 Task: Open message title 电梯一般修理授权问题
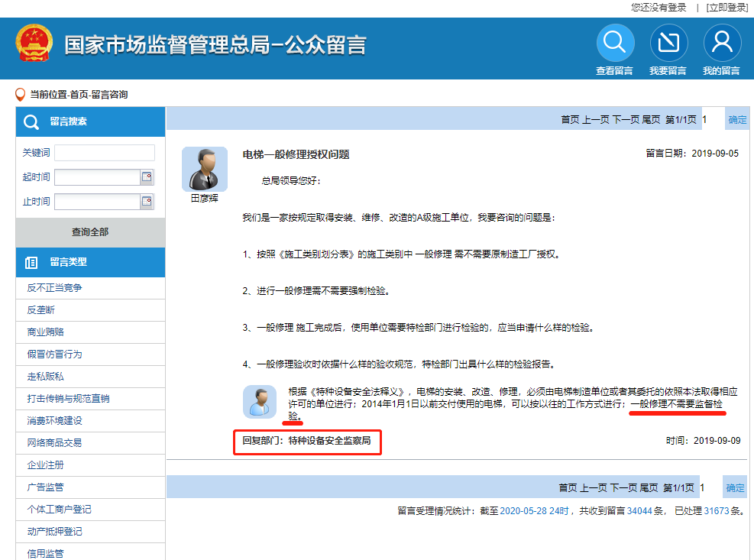296,154
